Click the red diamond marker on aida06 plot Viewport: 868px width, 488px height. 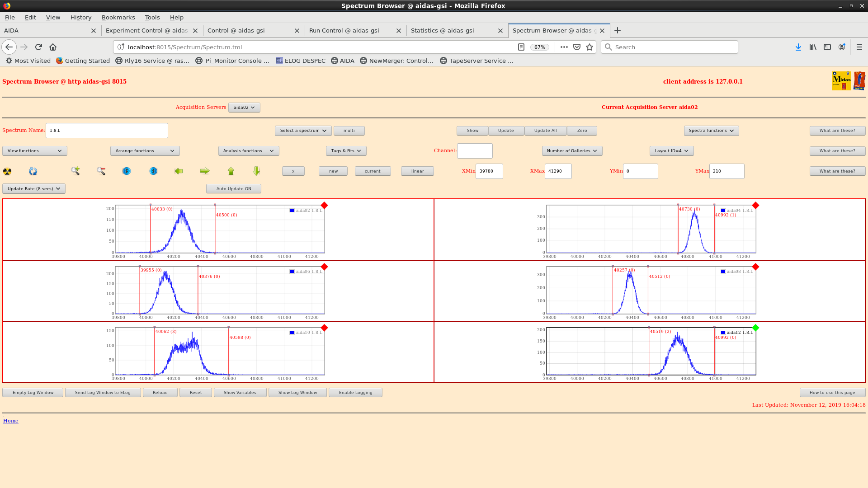coord(324,267)
